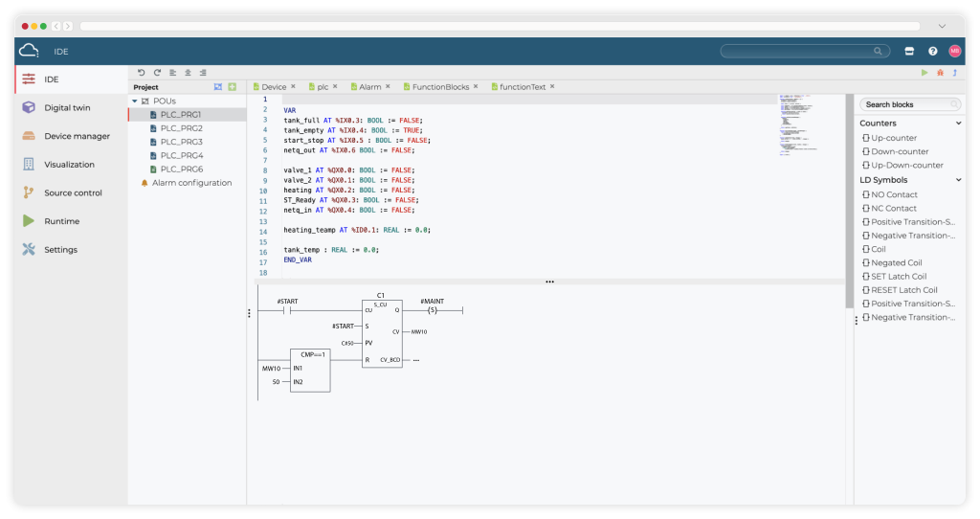Open the MB user avatar menu
Viewport: 980px width, 519px height.
pyautogui.click(x=954, y=51)
